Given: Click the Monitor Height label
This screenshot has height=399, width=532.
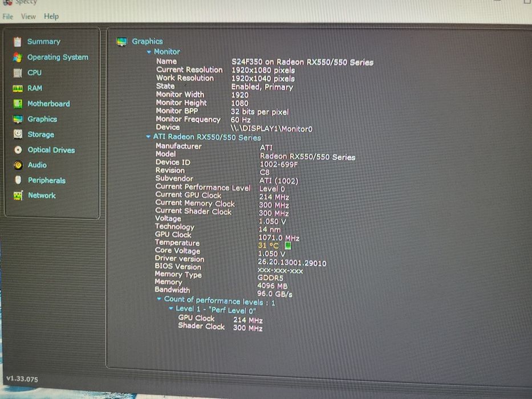Looking at the screenshot, I should tap(181, 103).
